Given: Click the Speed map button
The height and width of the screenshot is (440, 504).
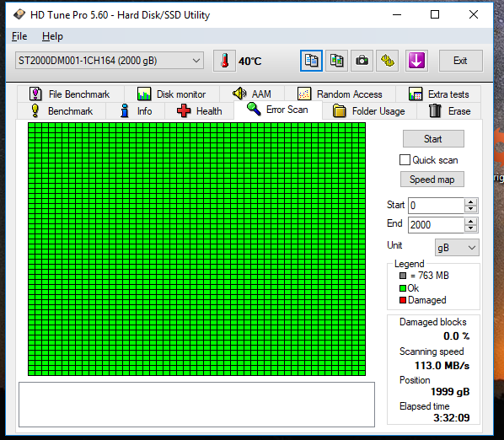Looking at the screenshot, I should point(432,180).
